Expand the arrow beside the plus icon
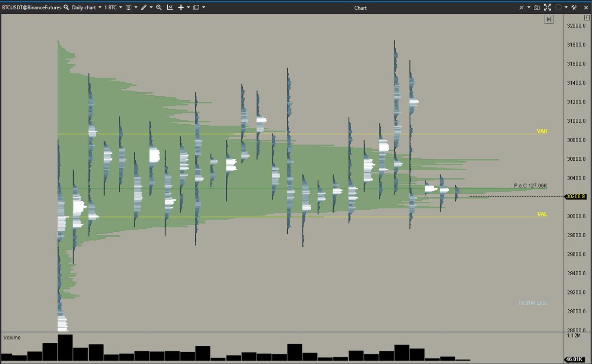The height and width of the screenshot is (364, 592). pos(188,7)
